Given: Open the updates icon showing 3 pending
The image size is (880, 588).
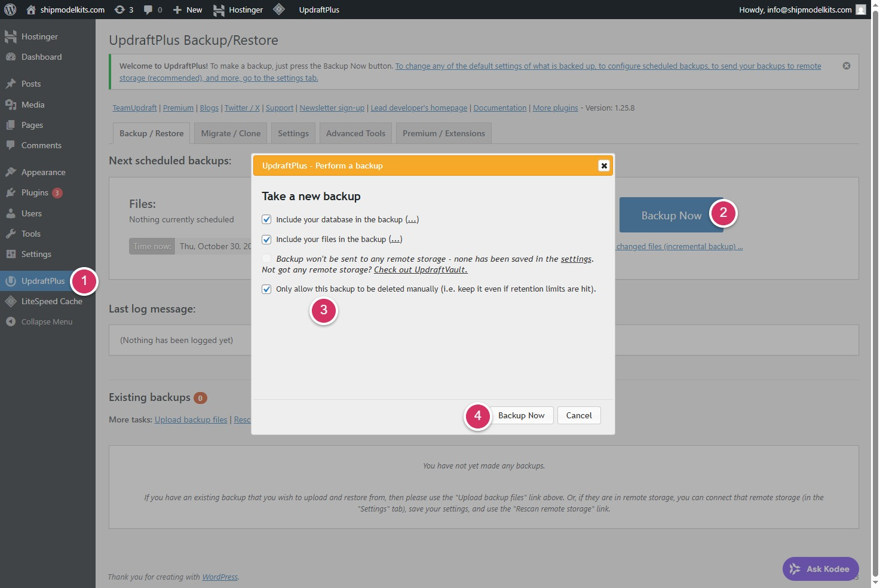Looking at the screenshot, I should point(119,10).
